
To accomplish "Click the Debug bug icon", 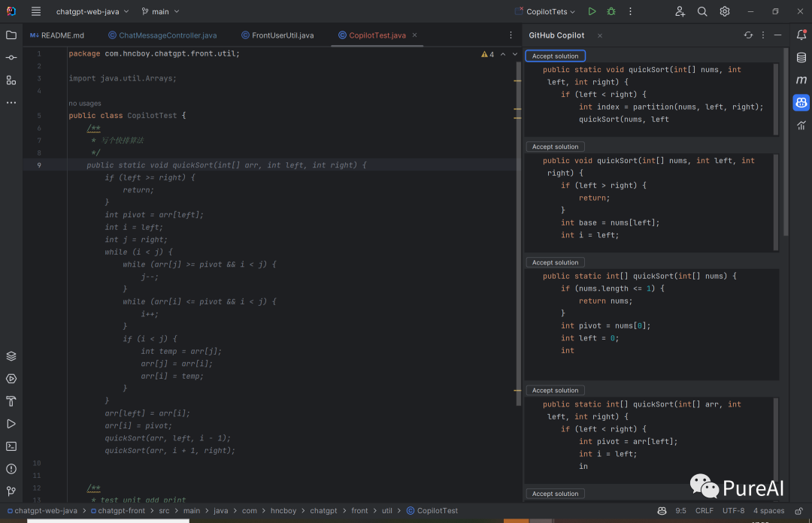I will [x=611, y=11].
